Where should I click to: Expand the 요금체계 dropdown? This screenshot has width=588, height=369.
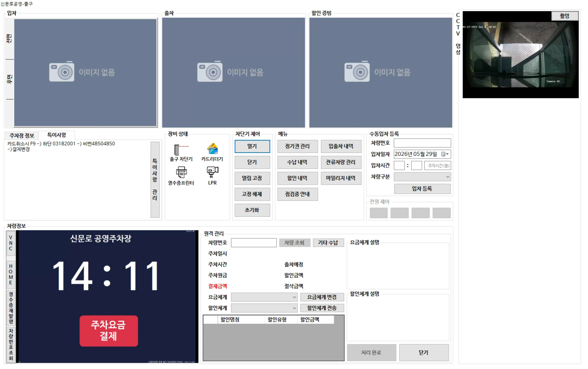point(264,297)
